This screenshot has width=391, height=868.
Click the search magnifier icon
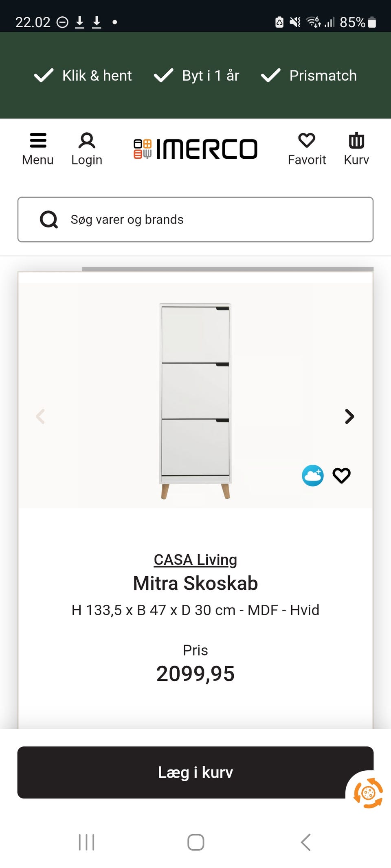(x=49, y=220)
